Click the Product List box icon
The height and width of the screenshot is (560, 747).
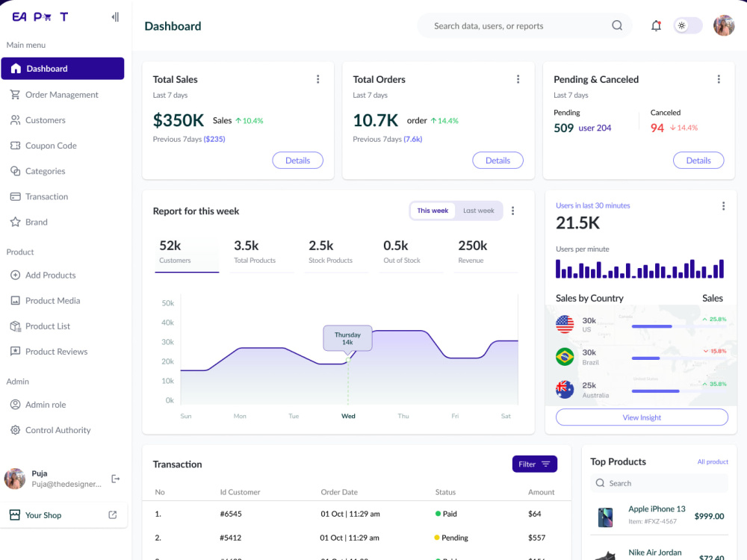pos(15,326)
